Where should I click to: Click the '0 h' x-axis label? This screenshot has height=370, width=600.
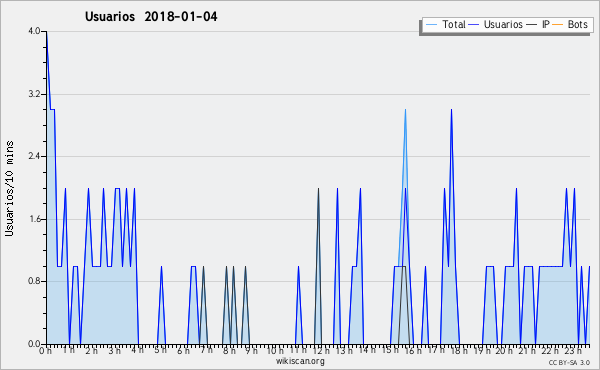[45, 350]
